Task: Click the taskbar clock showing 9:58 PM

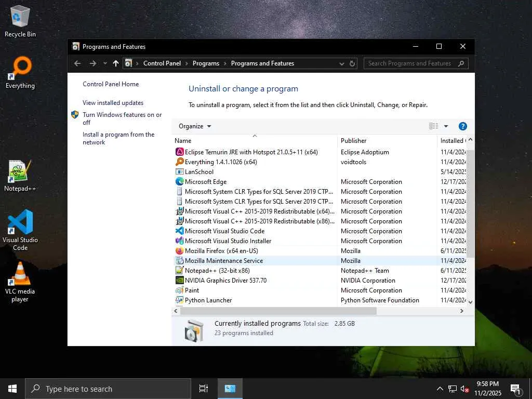Action: point(487,389)
